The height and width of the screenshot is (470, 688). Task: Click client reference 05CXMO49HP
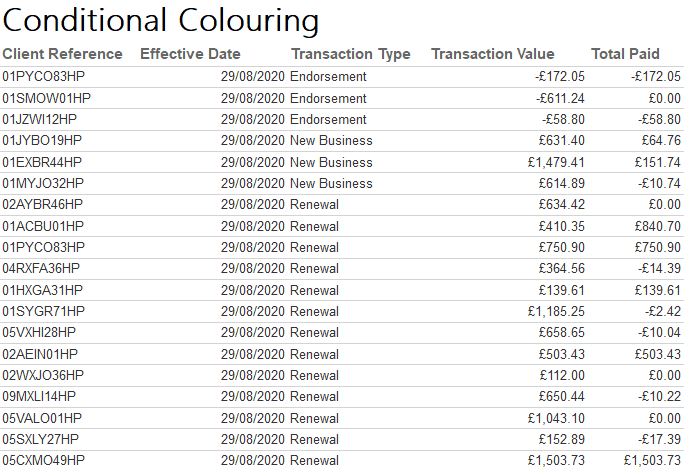pyautogui.click(x=43, y=460)
